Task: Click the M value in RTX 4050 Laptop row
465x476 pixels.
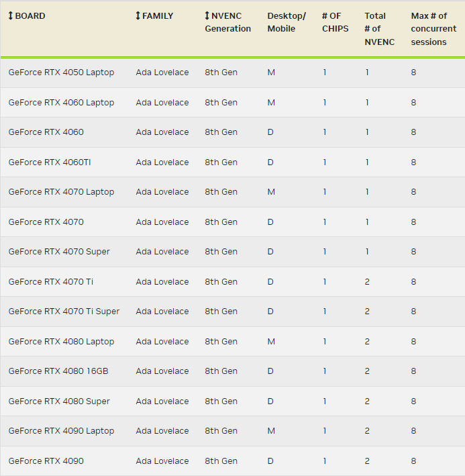Action: click(x=271, y=73)
